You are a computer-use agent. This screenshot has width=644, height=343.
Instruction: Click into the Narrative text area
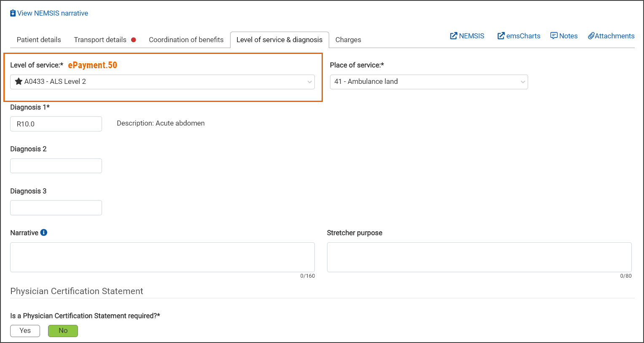click(162, 257)
